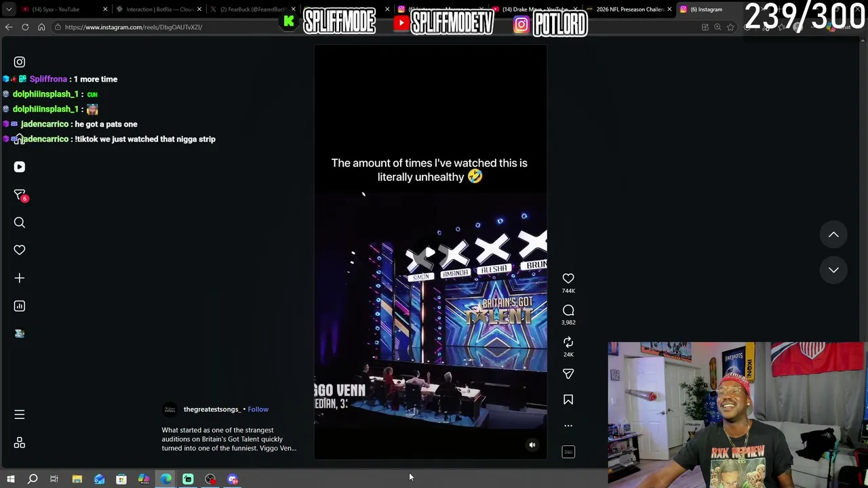Save the reel with bookmark icon

[568, 400]
